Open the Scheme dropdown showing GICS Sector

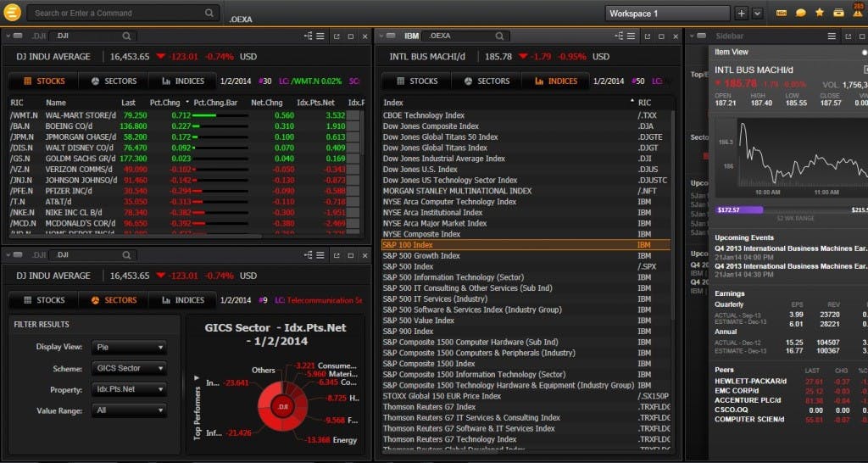click(x=129, y=368)
